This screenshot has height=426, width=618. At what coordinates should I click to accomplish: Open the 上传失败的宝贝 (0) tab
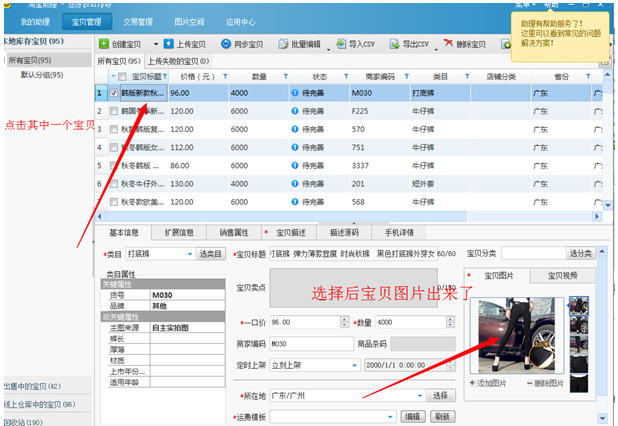coord(178,61)
